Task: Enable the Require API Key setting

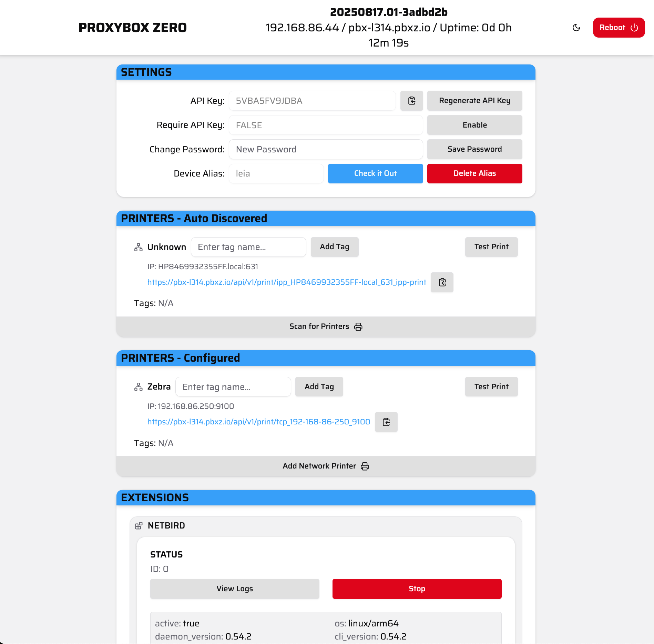Action: 474,125
